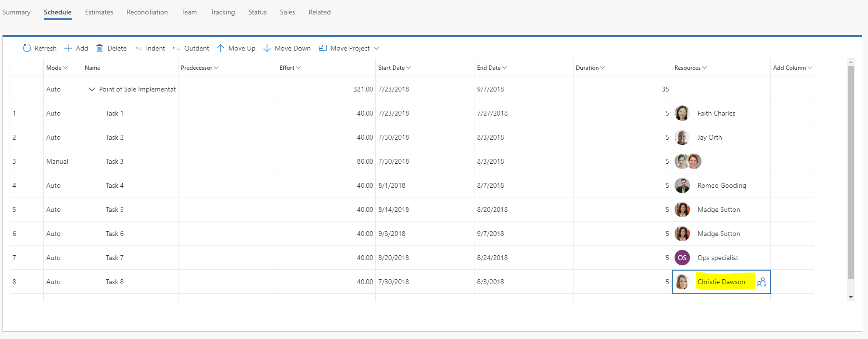Open the Status tab
868x339 pixels.
pos(257,12)
